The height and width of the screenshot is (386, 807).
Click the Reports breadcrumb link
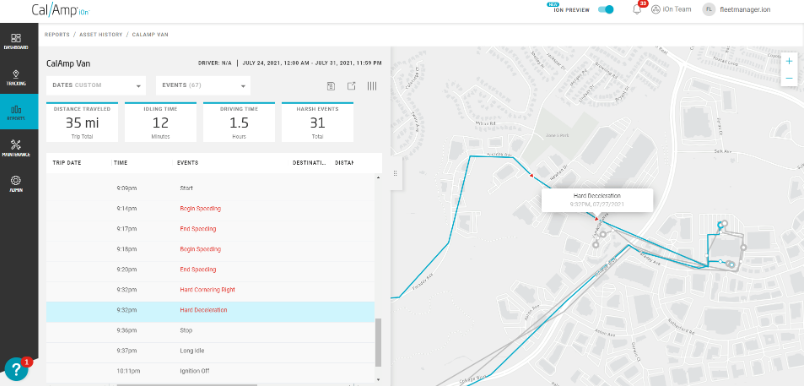pyautogui.click(x=57, y=34)
